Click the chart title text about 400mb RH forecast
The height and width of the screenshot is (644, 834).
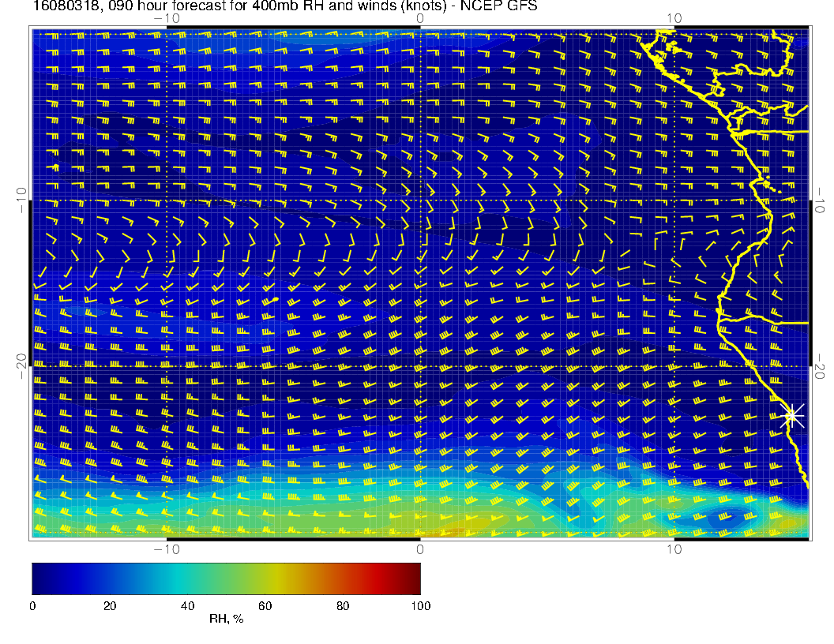pyautogui.click(x=285, y=6)
